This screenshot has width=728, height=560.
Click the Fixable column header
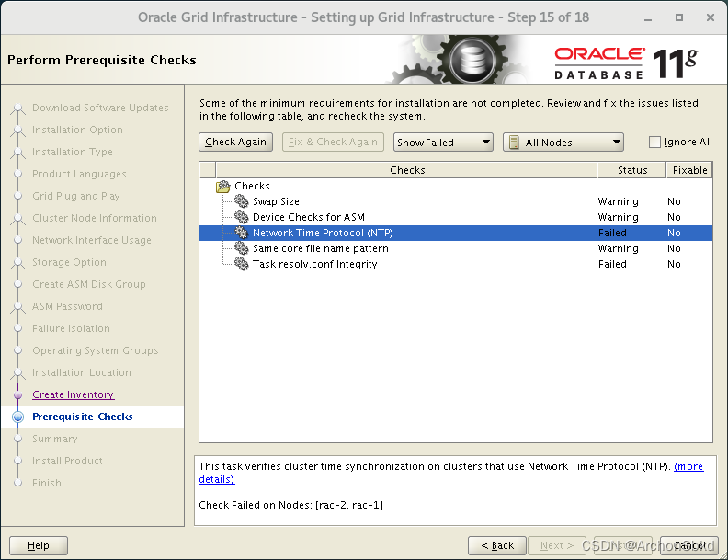[689, 170]
